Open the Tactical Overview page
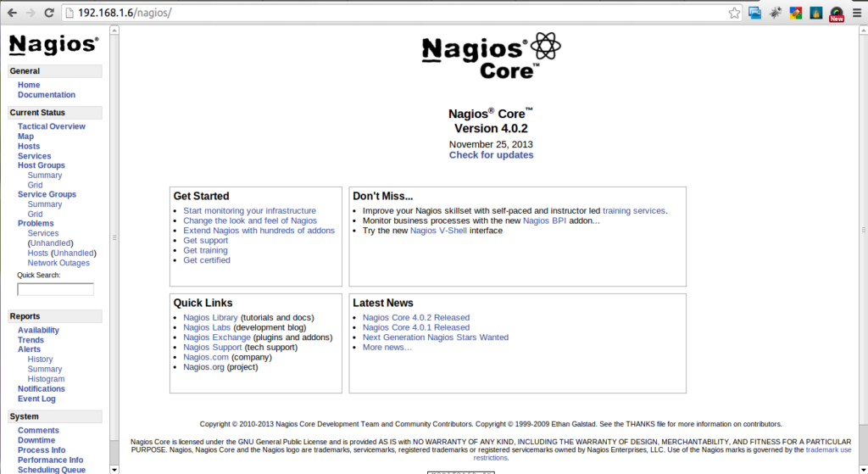Screen dimensions: 868x474 [x=52, y=126]
